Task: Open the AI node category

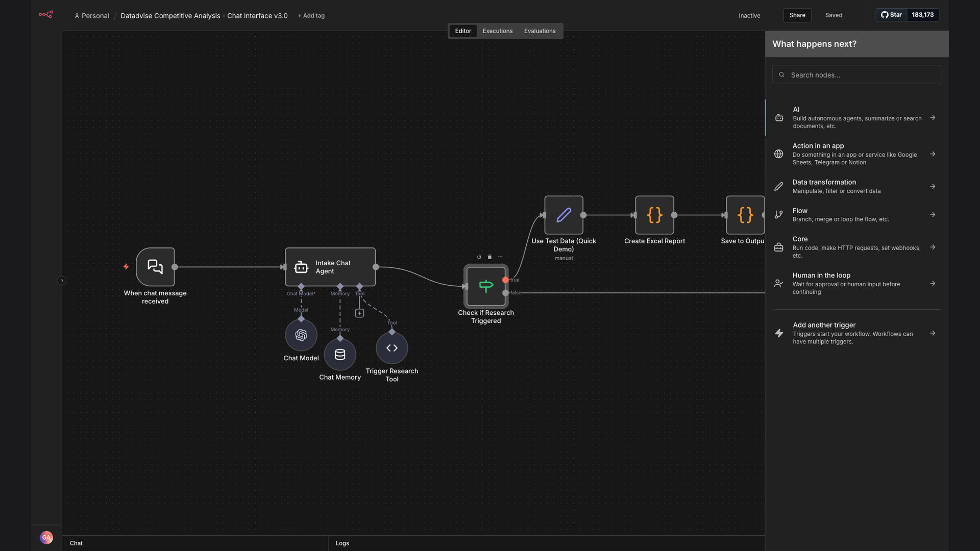Action: tap(856, 117)
